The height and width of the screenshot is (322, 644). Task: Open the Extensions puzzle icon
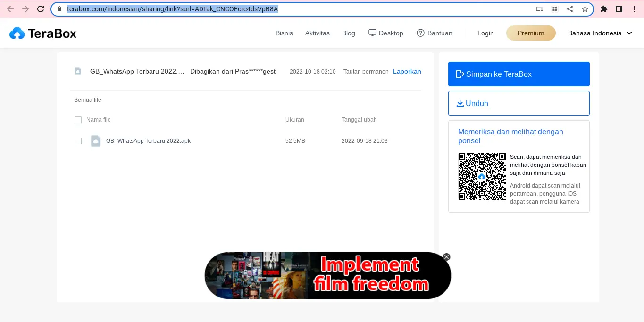(x=604, y=9)
